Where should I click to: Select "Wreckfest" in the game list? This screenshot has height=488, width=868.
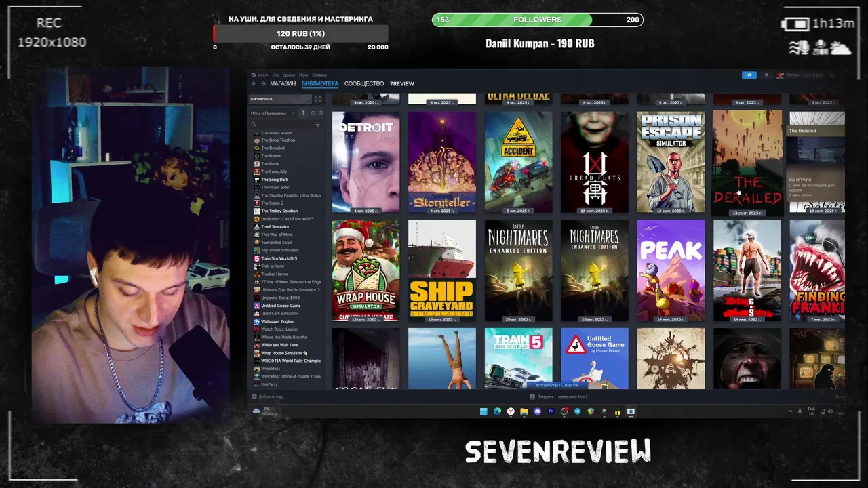click(271, 369)
